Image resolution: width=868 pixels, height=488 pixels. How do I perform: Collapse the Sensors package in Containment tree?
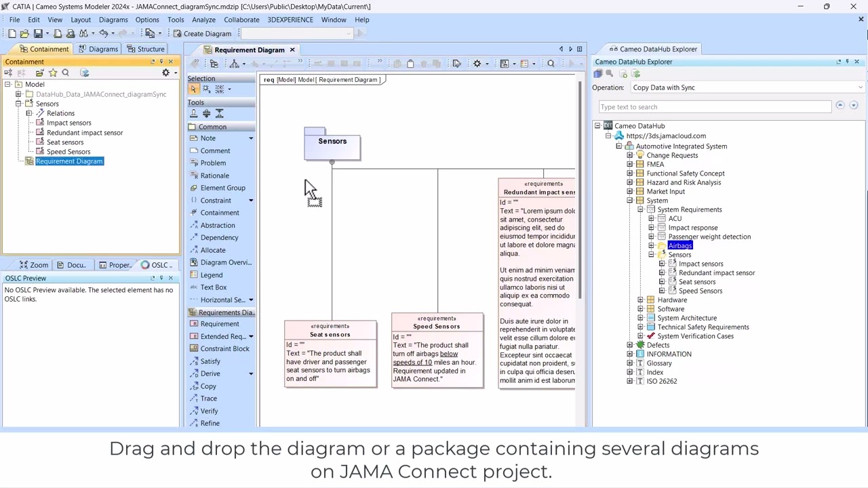click(x=18, y=104)
